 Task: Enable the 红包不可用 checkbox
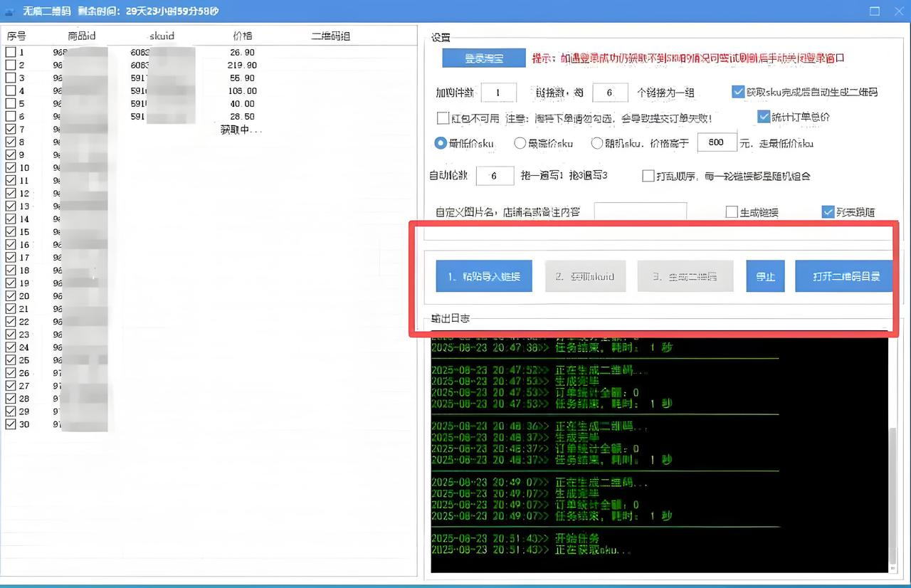[443, 118]
